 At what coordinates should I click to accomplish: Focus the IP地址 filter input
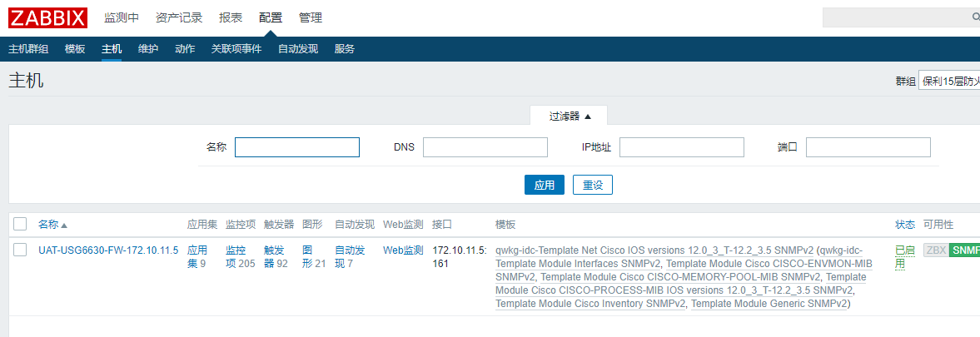tap(682, 147)
